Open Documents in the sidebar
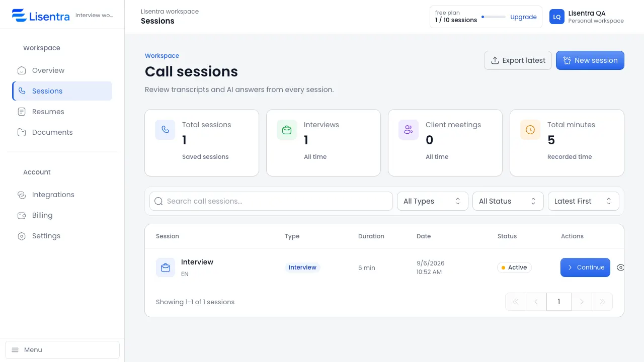The height and width of the screenshot is (362, 644). coord(62,132)
